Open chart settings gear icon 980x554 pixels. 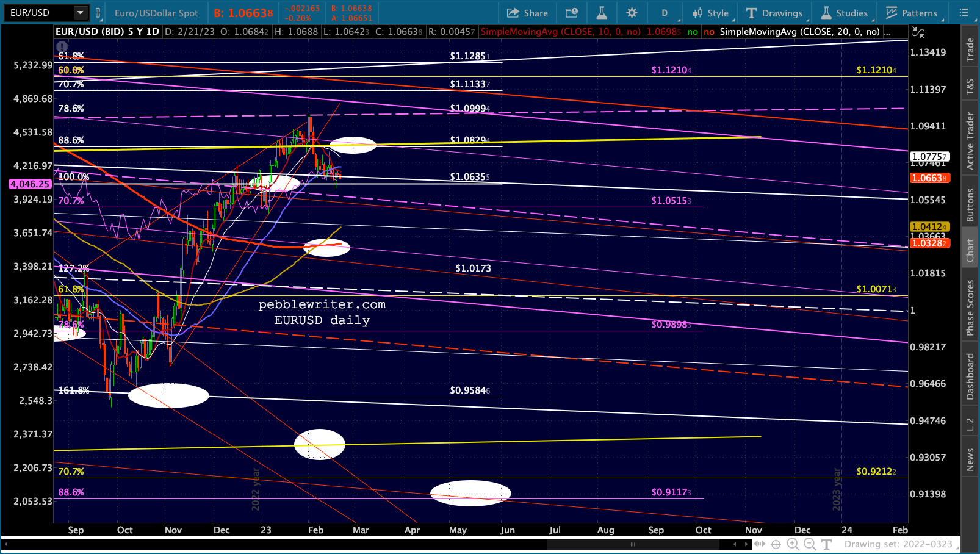(x=632, y=13)
